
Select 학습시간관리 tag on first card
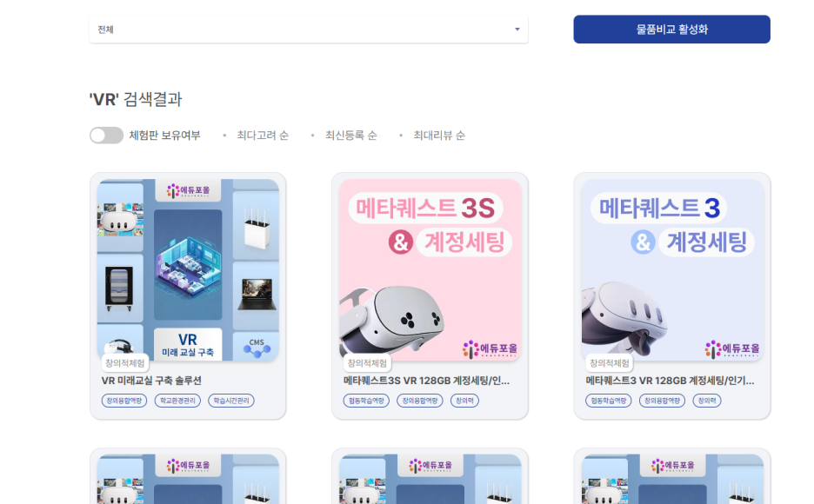click(x=231, y=401)
